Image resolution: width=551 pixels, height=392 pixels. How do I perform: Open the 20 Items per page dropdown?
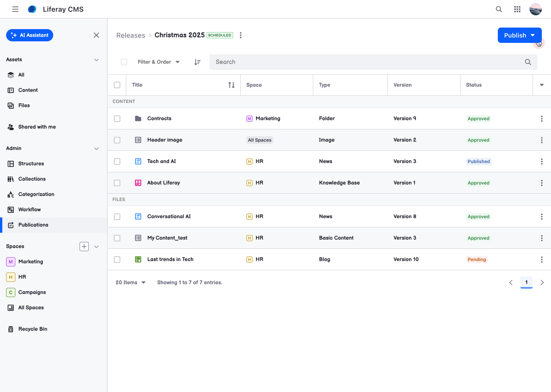(x=130, y=283)
